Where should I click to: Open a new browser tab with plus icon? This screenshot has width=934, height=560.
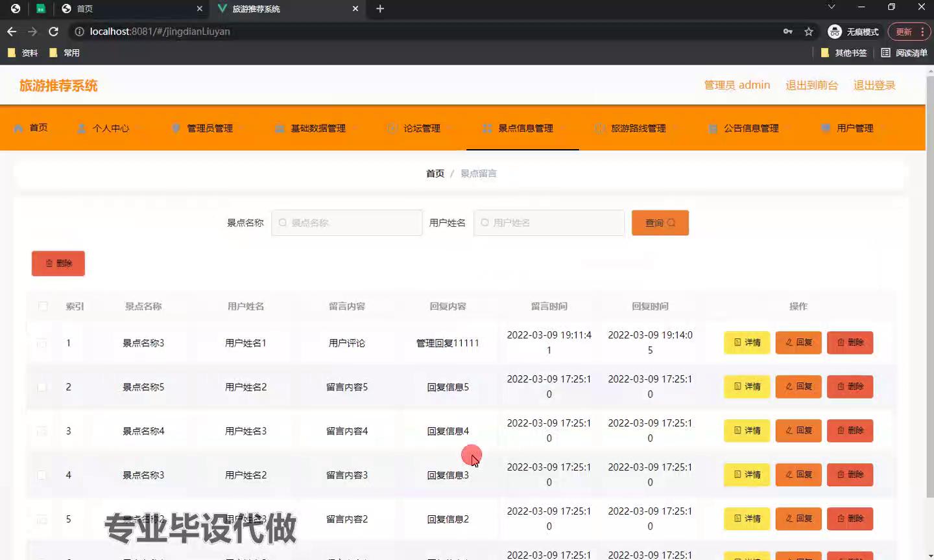click(x=380, y=8)
